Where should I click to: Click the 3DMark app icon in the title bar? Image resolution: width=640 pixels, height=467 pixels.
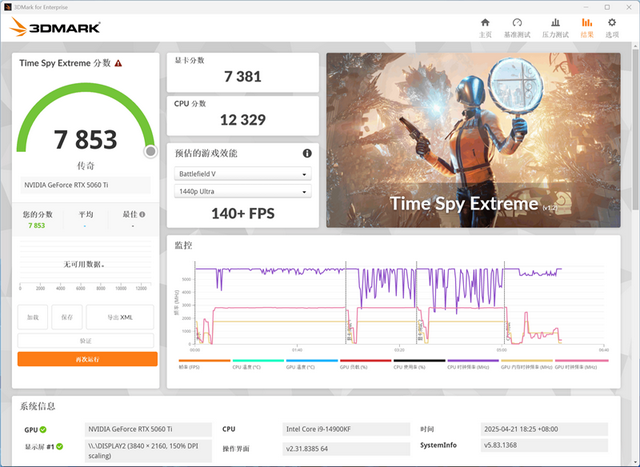[x=7, y=7]
